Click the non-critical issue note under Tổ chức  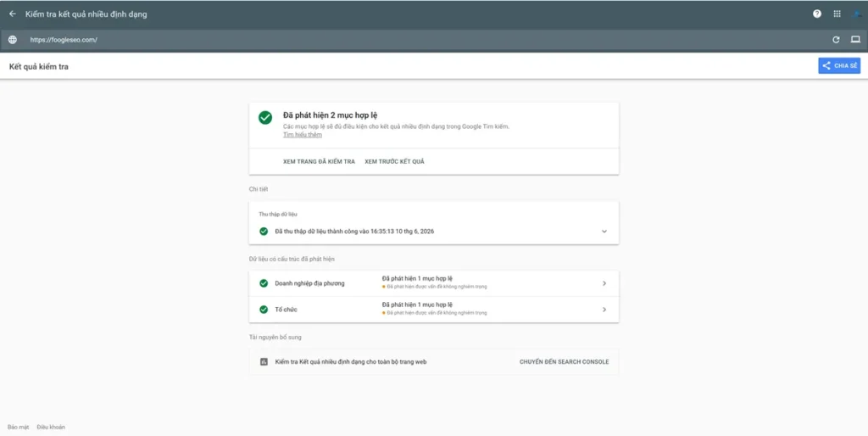[x=435, y=313]
